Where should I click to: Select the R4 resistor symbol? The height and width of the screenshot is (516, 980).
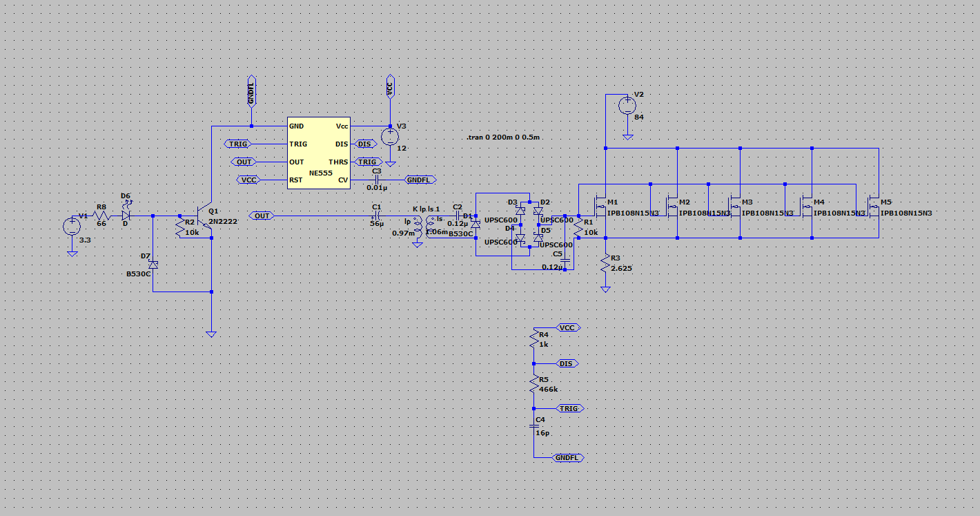[x=533, y=338]
